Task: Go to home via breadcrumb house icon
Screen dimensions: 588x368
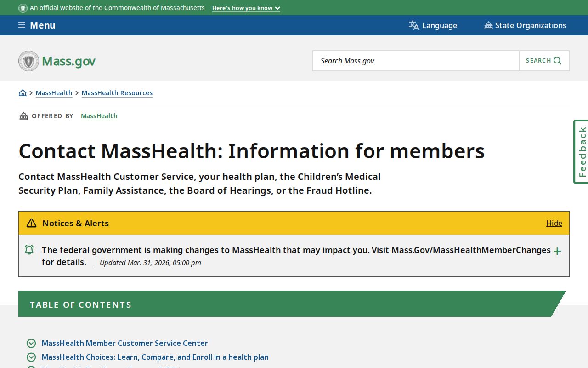Action: tap(23, 93)
